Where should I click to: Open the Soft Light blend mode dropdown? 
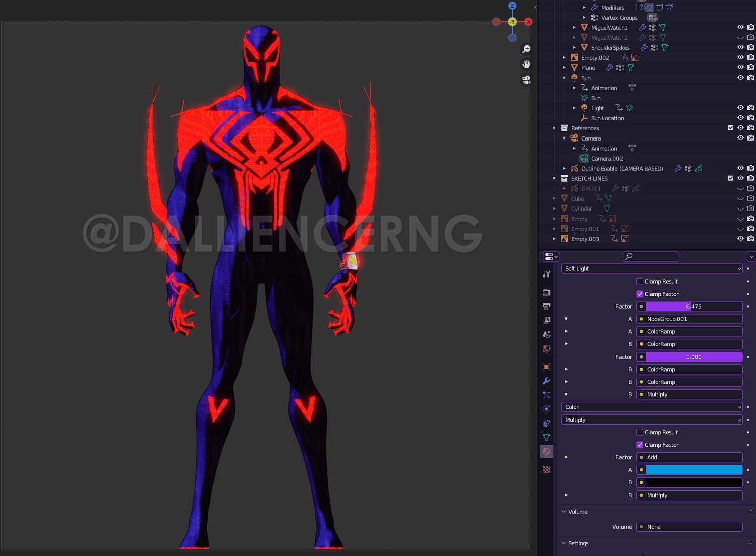click(x=652, y=268)
